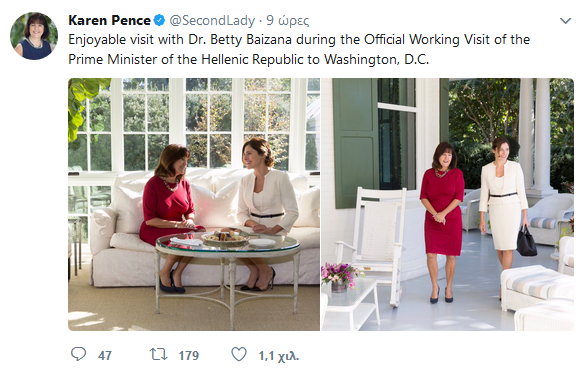Visit the @SecondLady handle

(212, 20)
